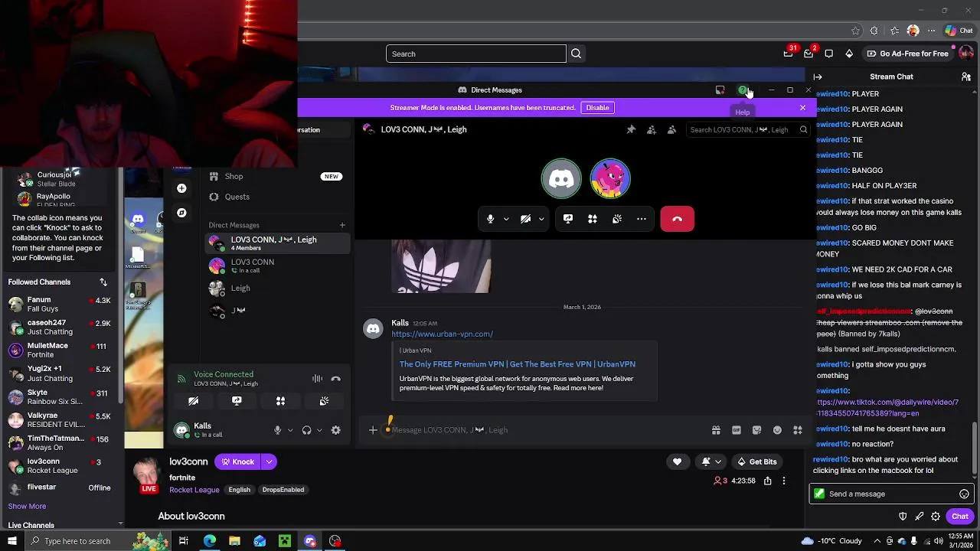Open the community icon in Stream Chat
The image size is (980, 551).
click(966, 77)
